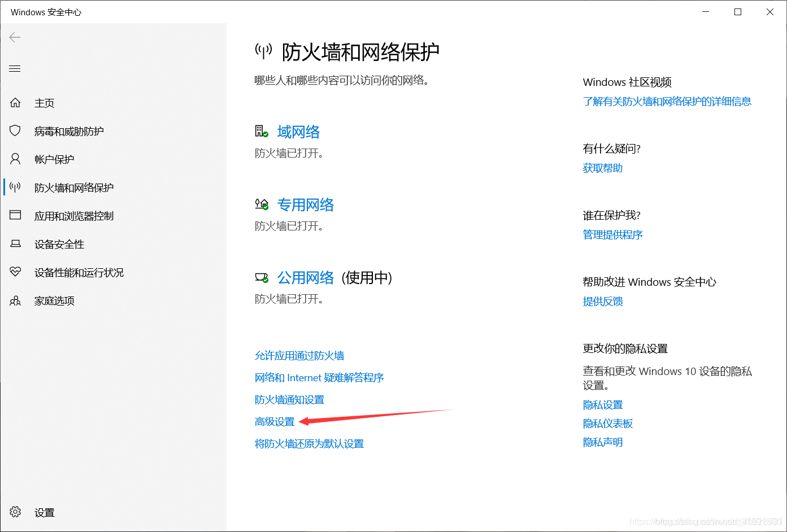Open 病毒和威胁防护 in the sidebar
Viewport: 787px width, 532px height.
(69, 132)
